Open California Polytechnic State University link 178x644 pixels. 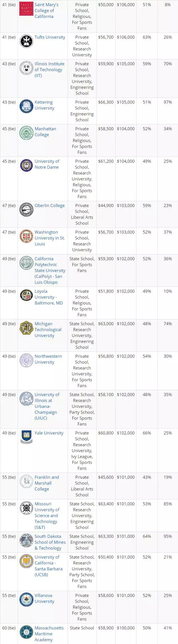pyautogui.click(x=50, y=270)
